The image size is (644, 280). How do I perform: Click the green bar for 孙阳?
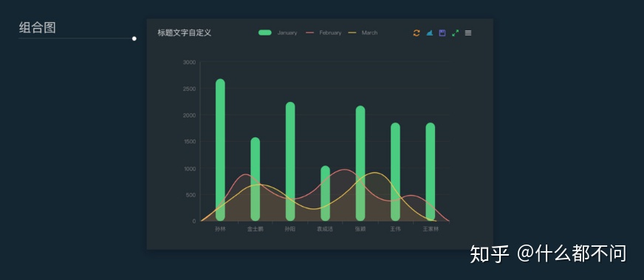pos(290,161)
